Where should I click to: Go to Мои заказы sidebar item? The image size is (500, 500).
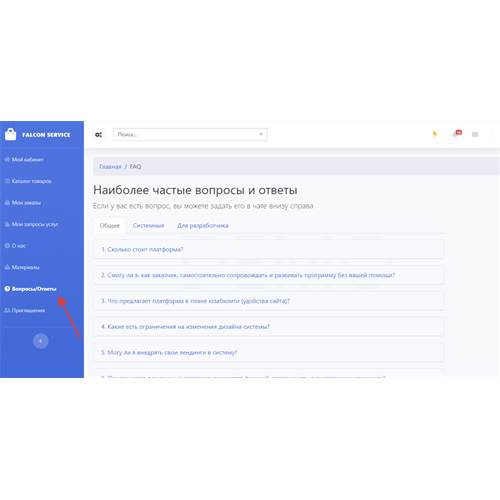coord(23,203)
